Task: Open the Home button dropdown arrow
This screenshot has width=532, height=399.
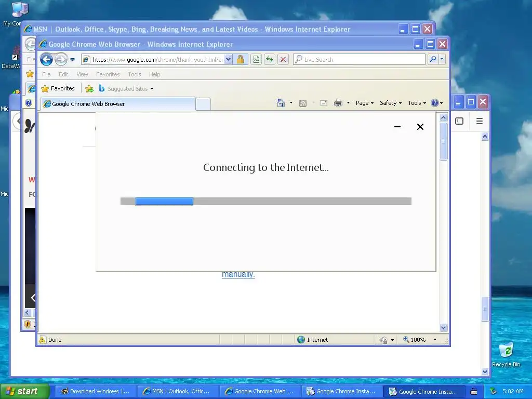Action: 291,103
